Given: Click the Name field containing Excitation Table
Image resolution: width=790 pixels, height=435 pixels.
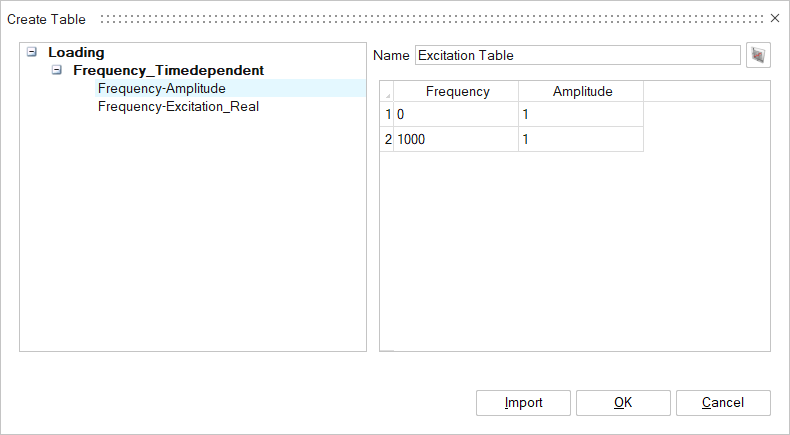Looking at the screenshot, I should point(577,55).
